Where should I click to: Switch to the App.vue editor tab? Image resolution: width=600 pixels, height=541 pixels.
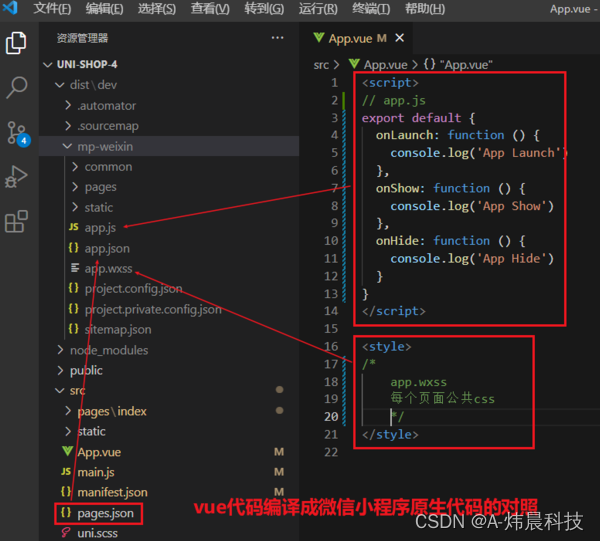tap(356, 38)
